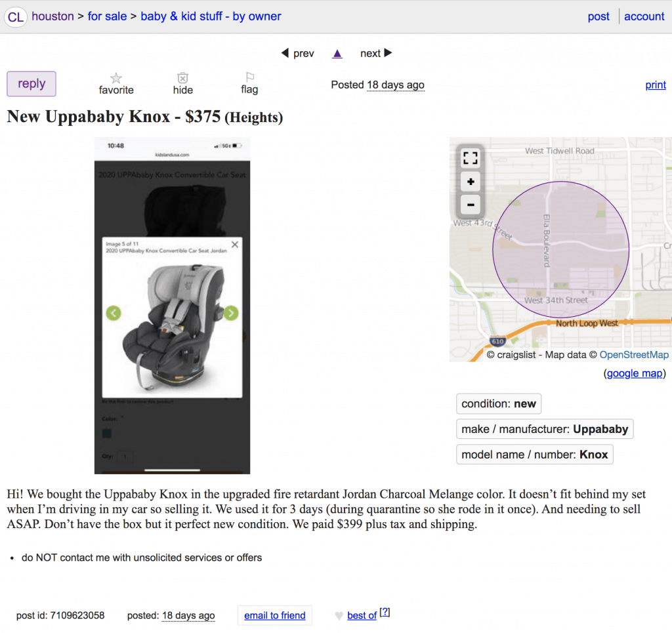Click the account link

click(644, 16)
